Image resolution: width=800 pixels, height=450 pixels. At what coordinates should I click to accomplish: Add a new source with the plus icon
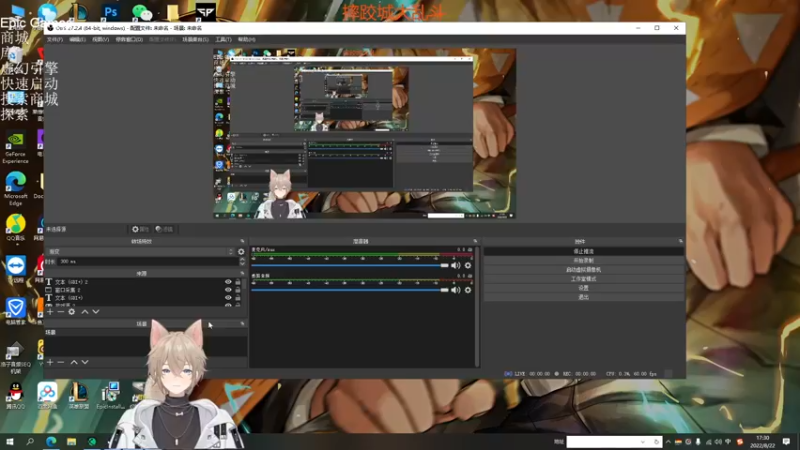pyautogui.click(x=50, y=311)
